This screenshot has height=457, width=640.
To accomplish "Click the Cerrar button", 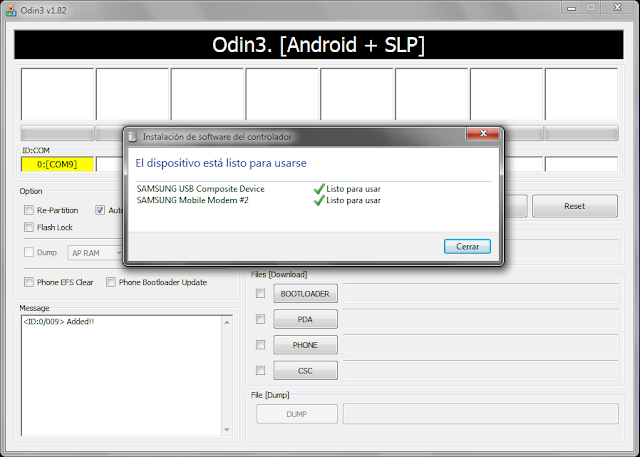I will coord(467,246).
